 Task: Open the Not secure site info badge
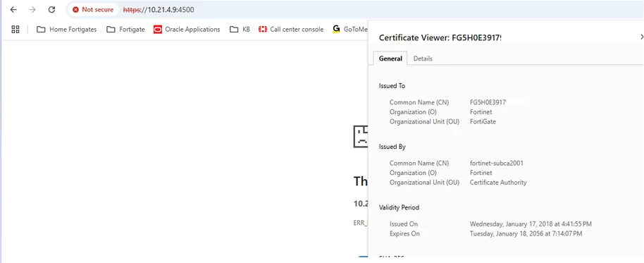tap(93, 9)
